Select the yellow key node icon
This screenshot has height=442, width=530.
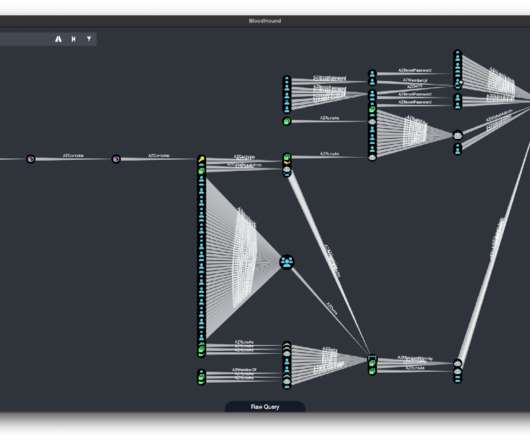point(201,159)
